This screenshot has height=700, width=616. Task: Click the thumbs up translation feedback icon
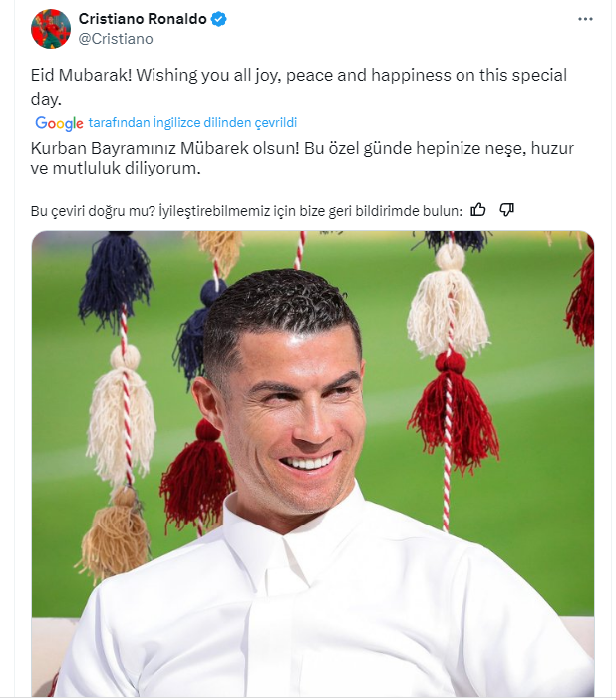pyautogui.click(x=478, y=209)
